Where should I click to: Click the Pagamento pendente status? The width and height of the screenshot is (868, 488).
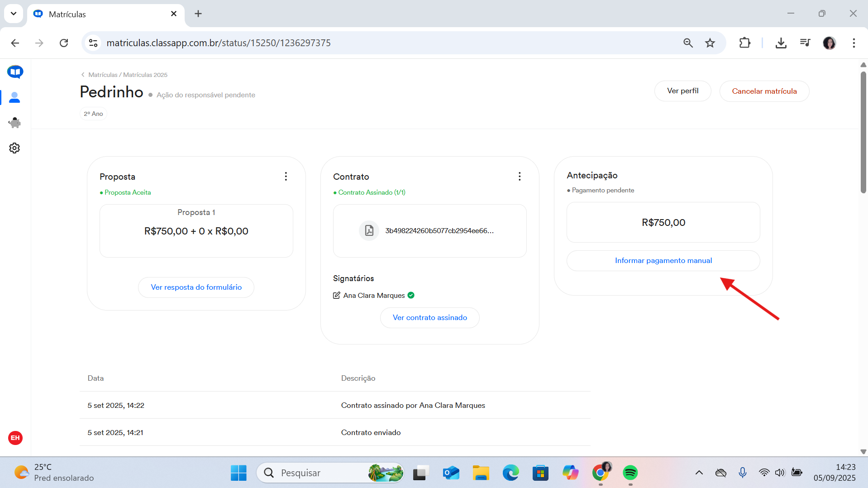(600, 191)
